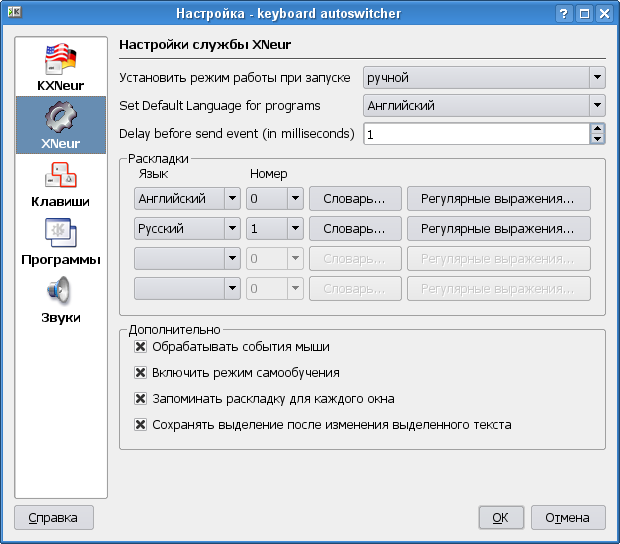Toggle Сохранять выделение после изменения текста
The width and height of the screenshot is (620, 544).
140,425
